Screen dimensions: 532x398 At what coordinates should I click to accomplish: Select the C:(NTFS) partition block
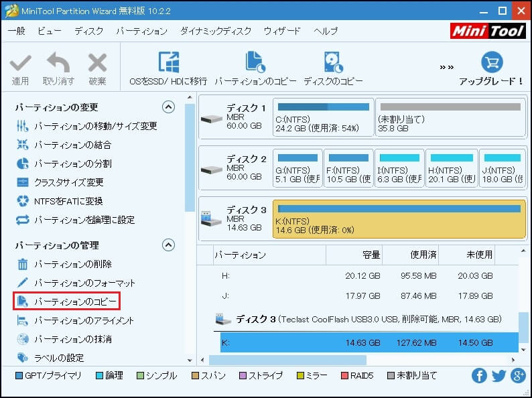pyautogui.click(x=323, y=117)
